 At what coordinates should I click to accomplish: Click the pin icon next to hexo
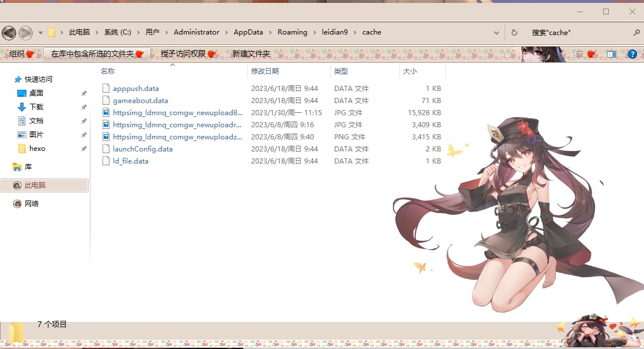coord(84,149)
